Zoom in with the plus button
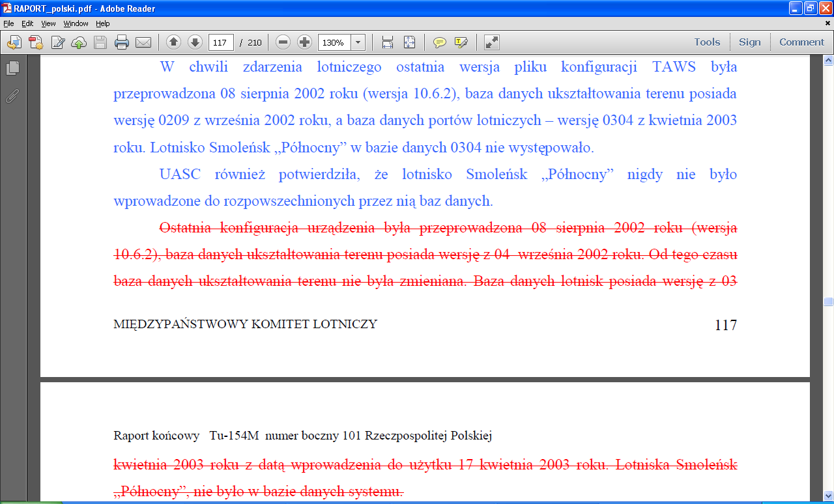 [x=304, y=42]
